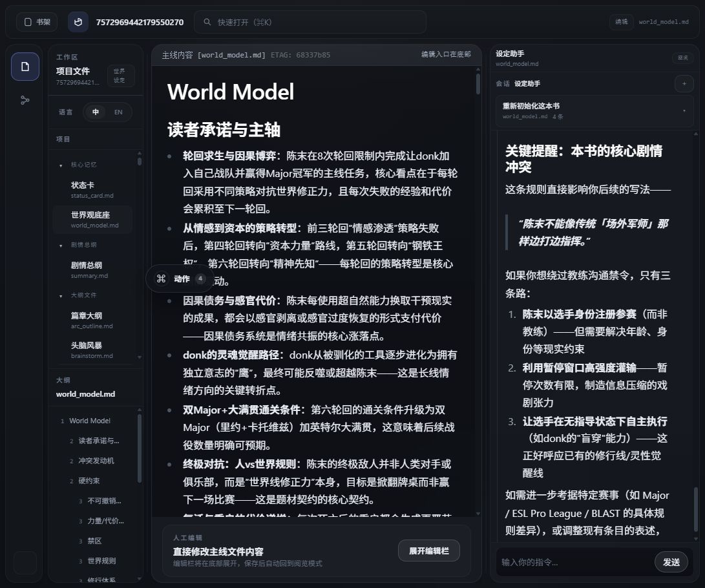Click the ETAG: 68337b85 text
The image size is (705, 588).
click(x=300, y=55)
